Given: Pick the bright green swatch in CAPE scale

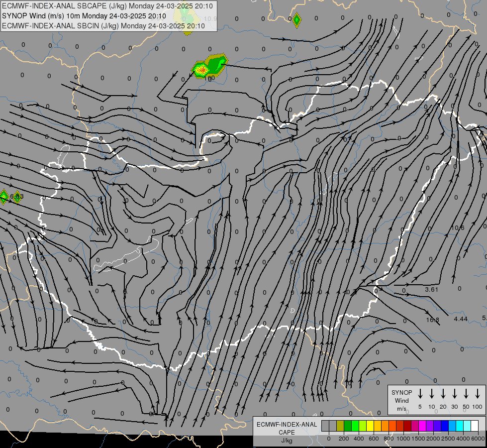Looking at the screenshot, I should (x=355, y=426).
